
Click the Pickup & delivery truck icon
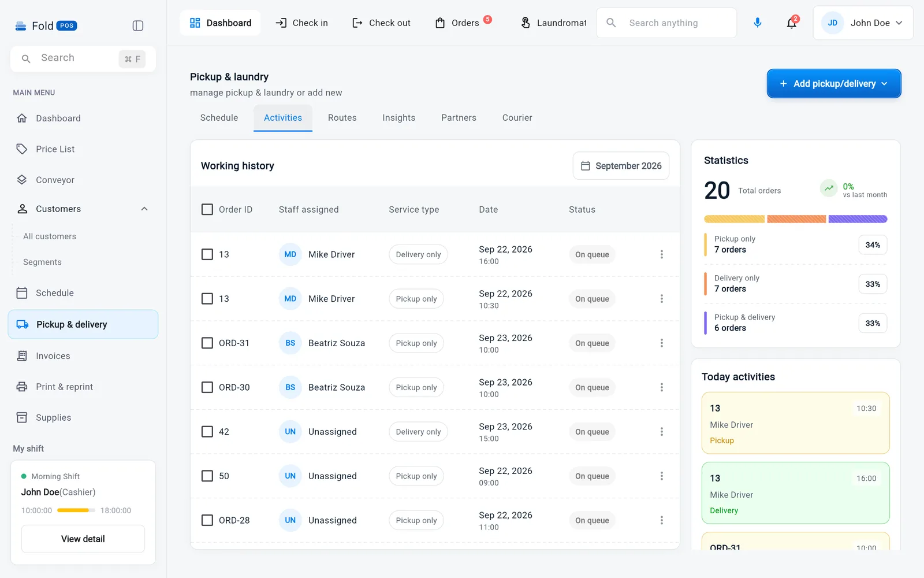click(23, 324)
